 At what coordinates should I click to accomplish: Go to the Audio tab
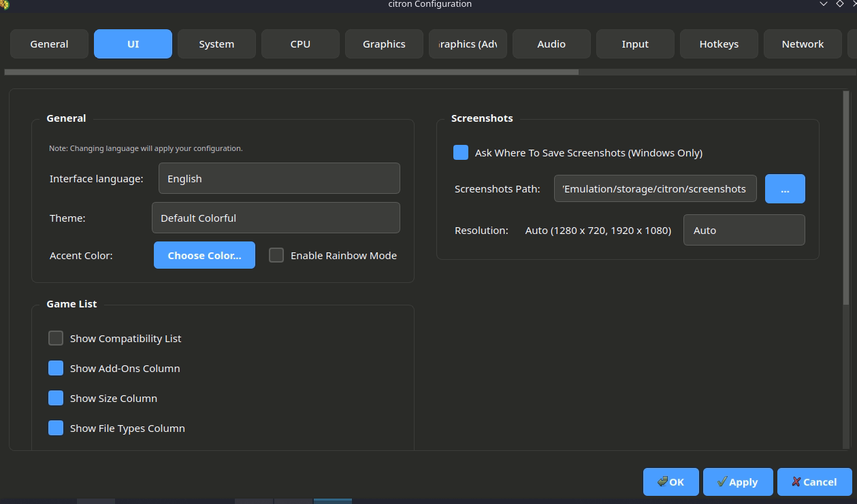click(551, 44)
